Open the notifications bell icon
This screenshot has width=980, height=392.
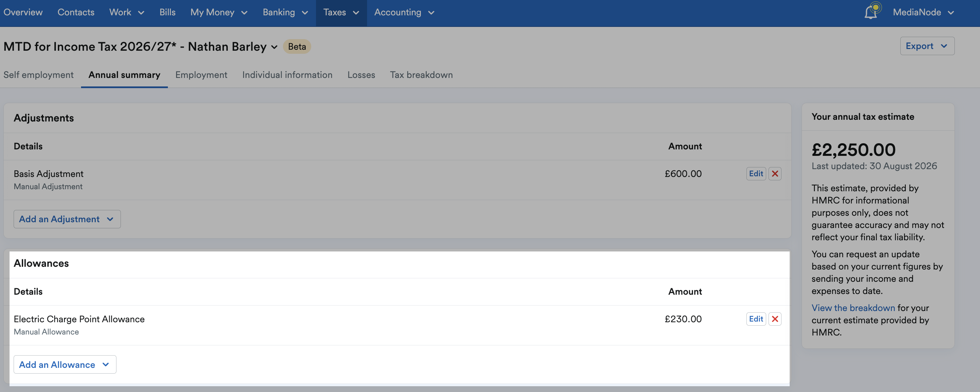872,12
